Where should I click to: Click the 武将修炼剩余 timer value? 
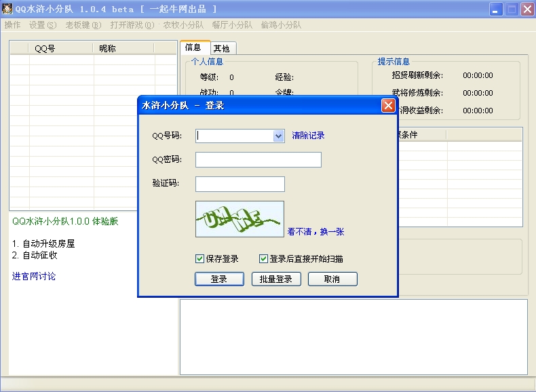(x=478, y=93)
